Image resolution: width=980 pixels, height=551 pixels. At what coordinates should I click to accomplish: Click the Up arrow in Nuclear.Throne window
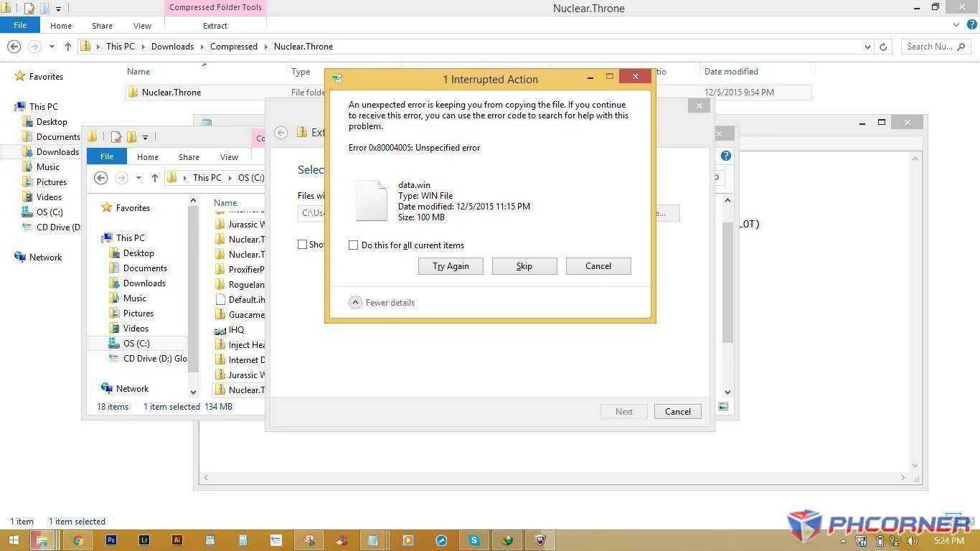[x=68, y=47]
